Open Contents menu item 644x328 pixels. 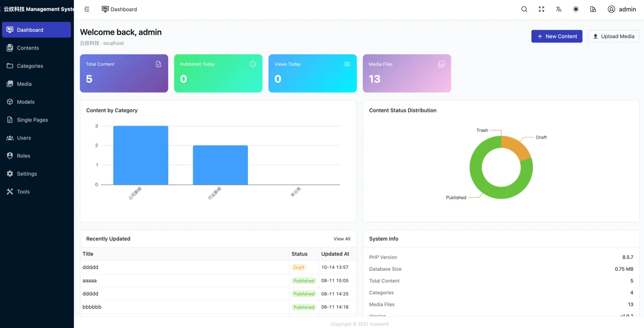[36, 48]
